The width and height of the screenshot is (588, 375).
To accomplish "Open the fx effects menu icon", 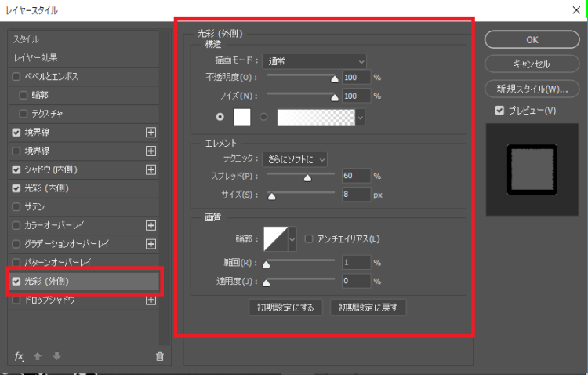I will pyautogui.click(x=19, y=356).
